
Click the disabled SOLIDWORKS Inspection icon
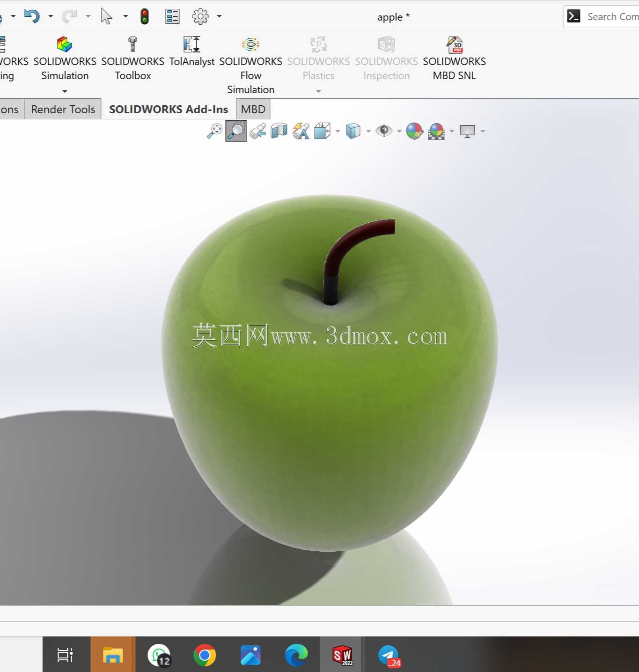(x=387, y=45)
